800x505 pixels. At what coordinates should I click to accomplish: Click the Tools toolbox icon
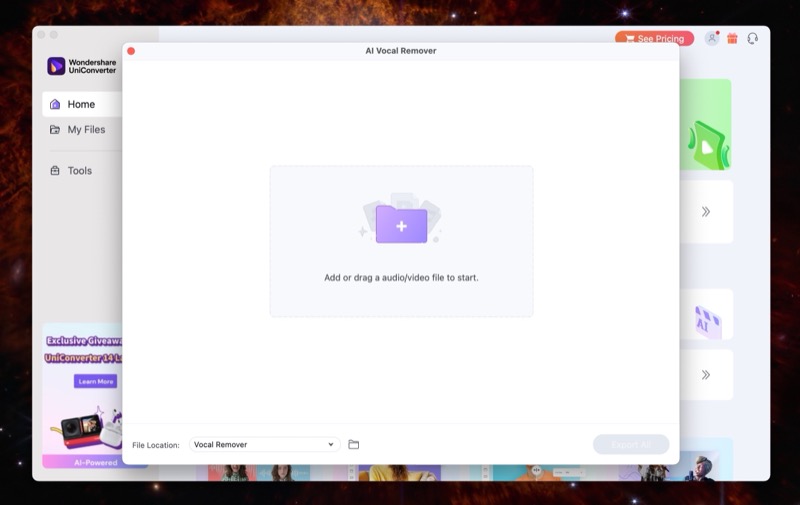pos(55,170)
